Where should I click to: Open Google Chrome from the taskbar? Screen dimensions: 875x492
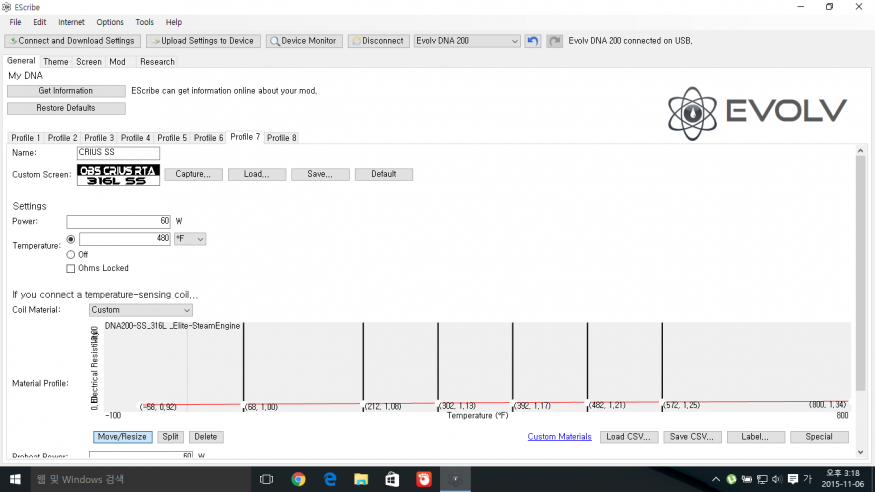pyautogui.click(x=299, y=479)
